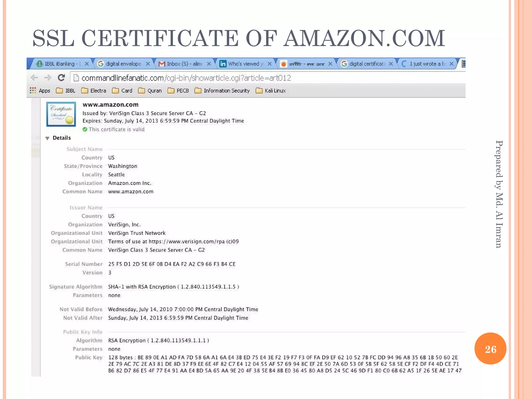Click the issuer Organization VeriSign, Inc.

tap(124, 224)
